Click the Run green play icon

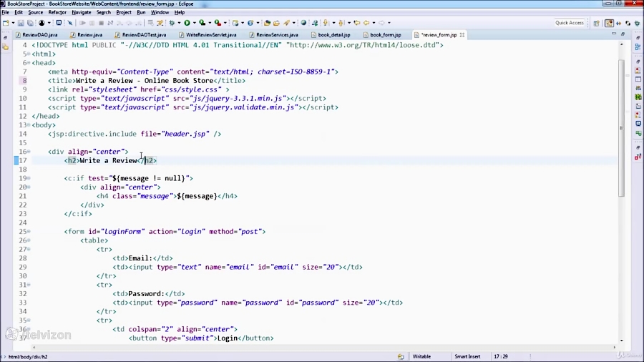pyautogui.click(x=187, y=23)
